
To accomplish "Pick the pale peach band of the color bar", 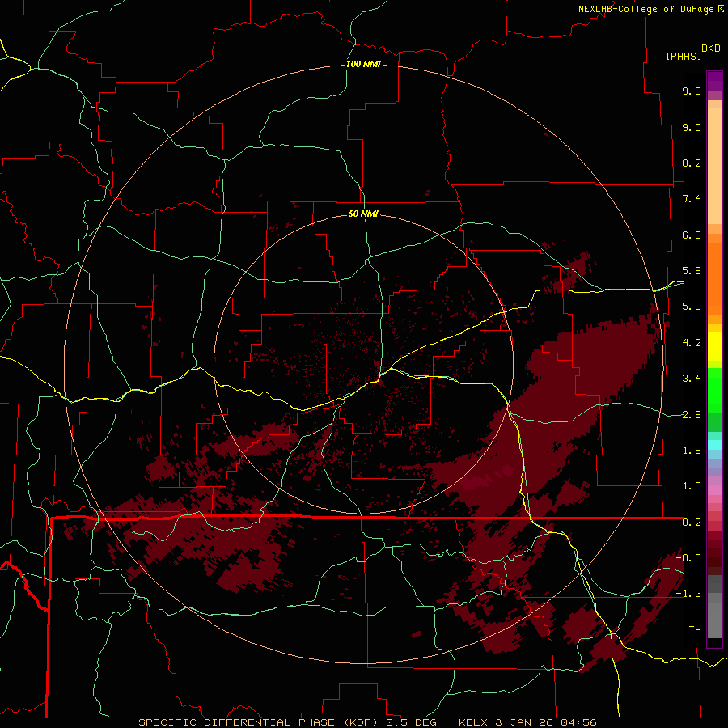I will (714, 166).
